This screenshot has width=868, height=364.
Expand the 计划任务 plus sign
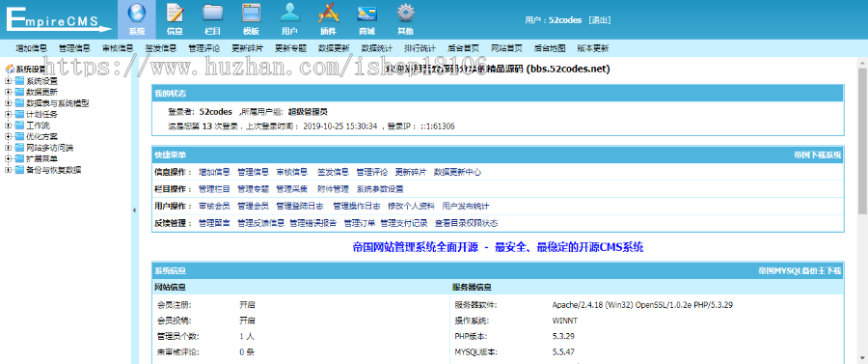point(9,114)
